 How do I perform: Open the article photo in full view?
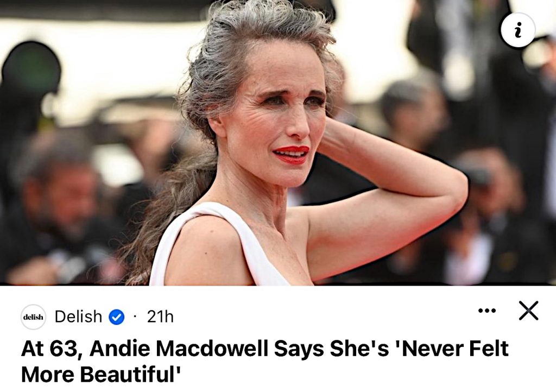[x=278, y=142]
